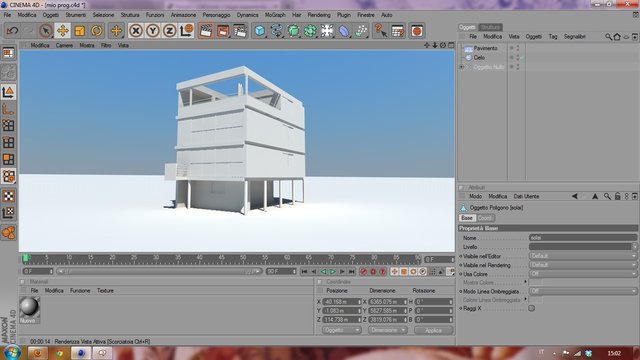Select the Live Selection tool
Viewport: 640px width, 360px height.
coord(46,31)
